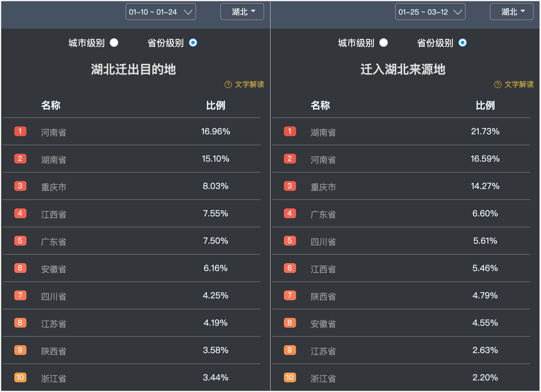Click rank 2 badge beside 湖南省 in left list

(x=20, y=159)
